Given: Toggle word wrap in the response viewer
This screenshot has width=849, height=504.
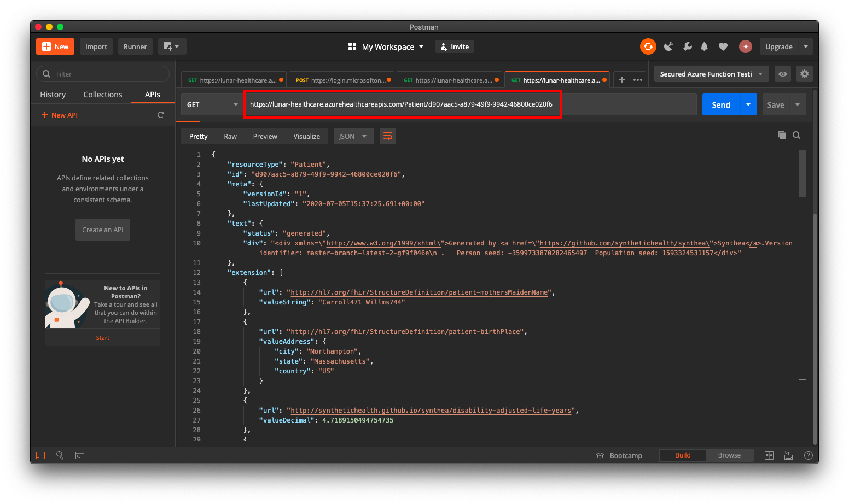Looking at the screenshot, I should coord(388,136).
